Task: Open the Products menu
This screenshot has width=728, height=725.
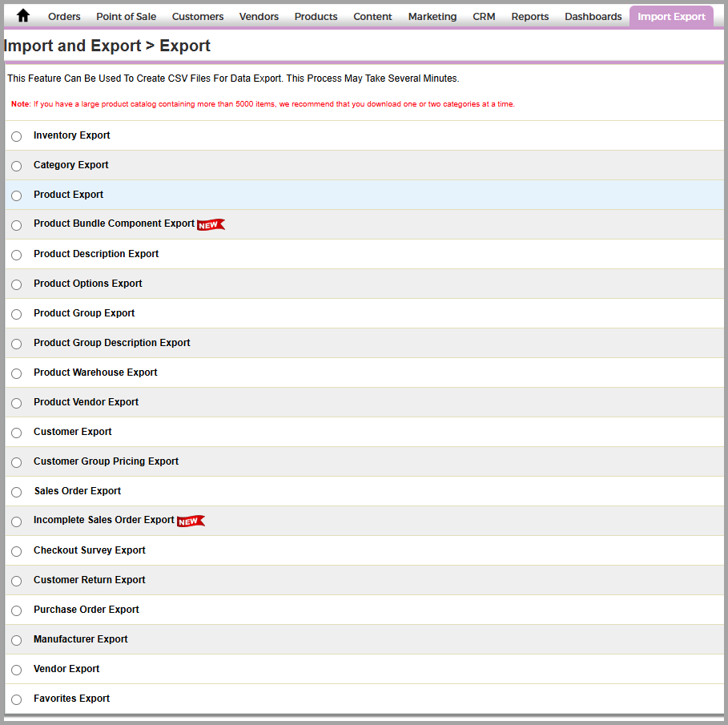Action: [316, 17]
